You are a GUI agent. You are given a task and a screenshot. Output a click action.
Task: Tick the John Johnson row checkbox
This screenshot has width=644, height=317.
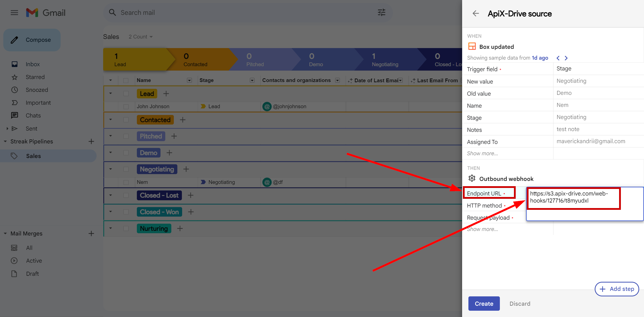(126, 107)
